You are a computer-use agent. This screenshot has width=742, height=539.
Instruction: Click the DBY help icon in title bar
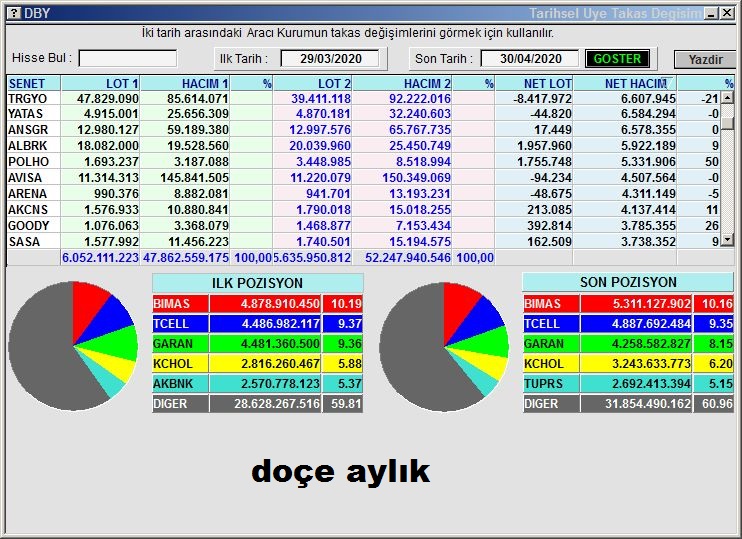[x=15, y=13]
